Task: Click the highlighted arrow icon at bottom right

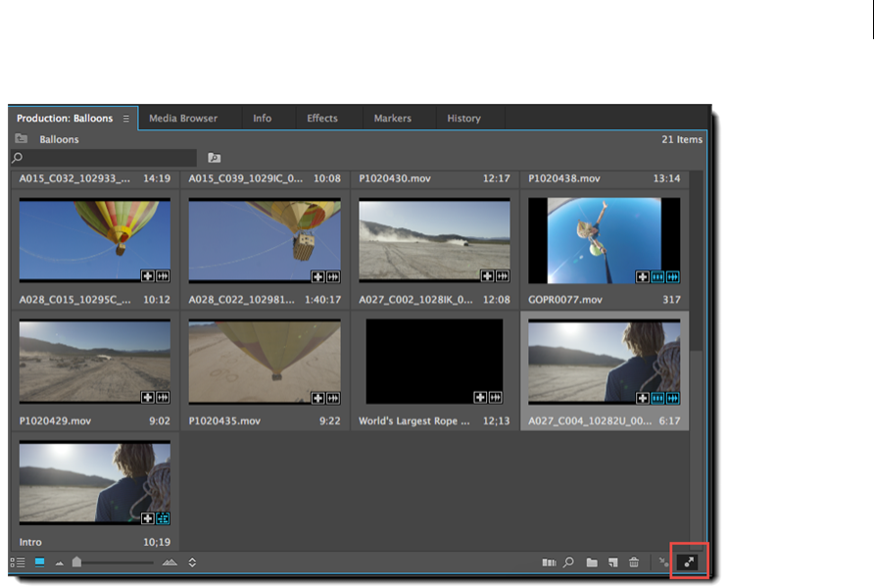Action: (x=689, y=562)
